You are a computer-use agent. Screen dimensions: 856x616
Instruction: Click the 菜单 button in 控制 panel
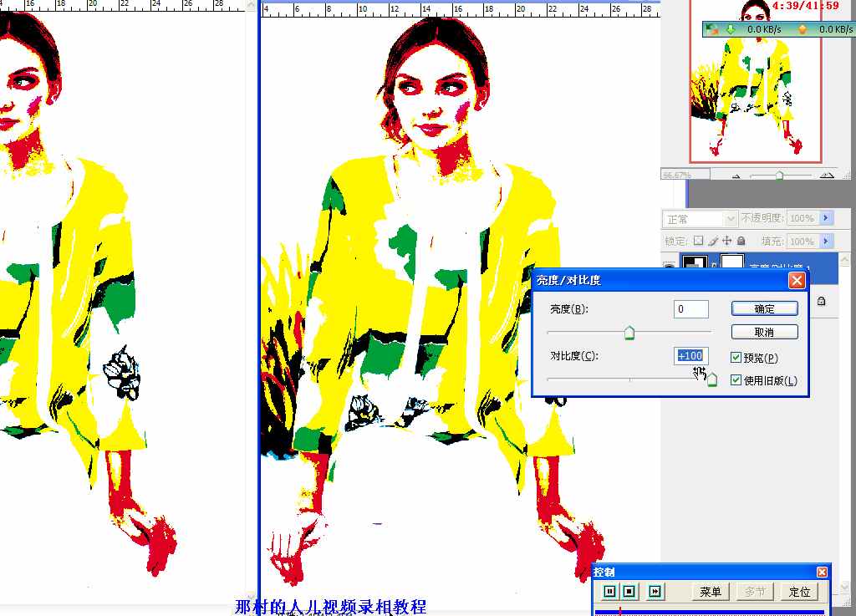[x=710, y=592]
